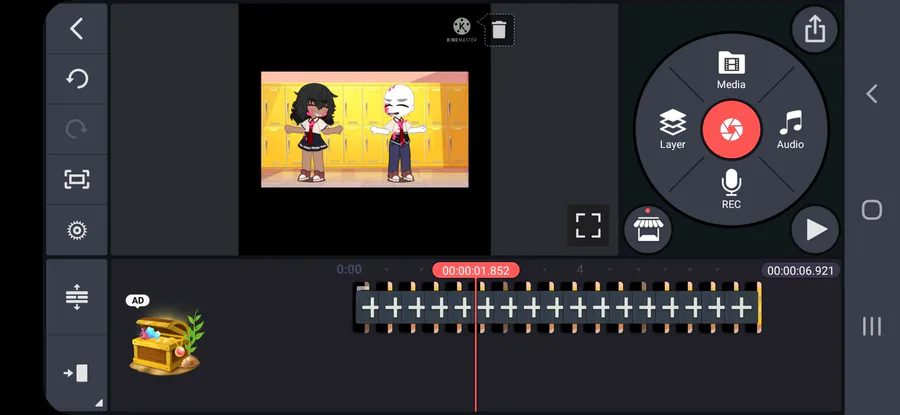
Task: Tap the AD badge label
Action: (x=138, y=301)
